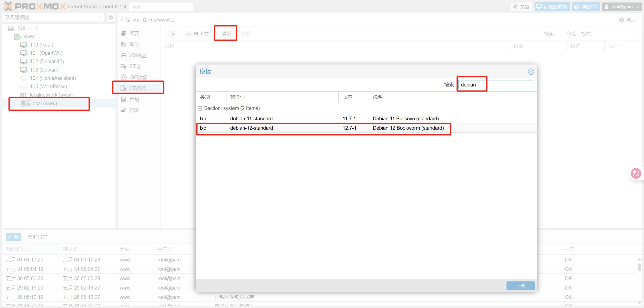Close the template dialog with X icon
Image resolution: width=644 pixels, height=308 pixels.
(531, 72)
